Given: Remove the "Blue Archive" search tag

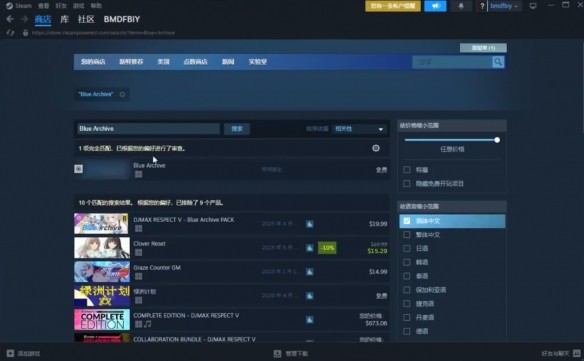Looking at the screenshot, I should click(122, 94).
